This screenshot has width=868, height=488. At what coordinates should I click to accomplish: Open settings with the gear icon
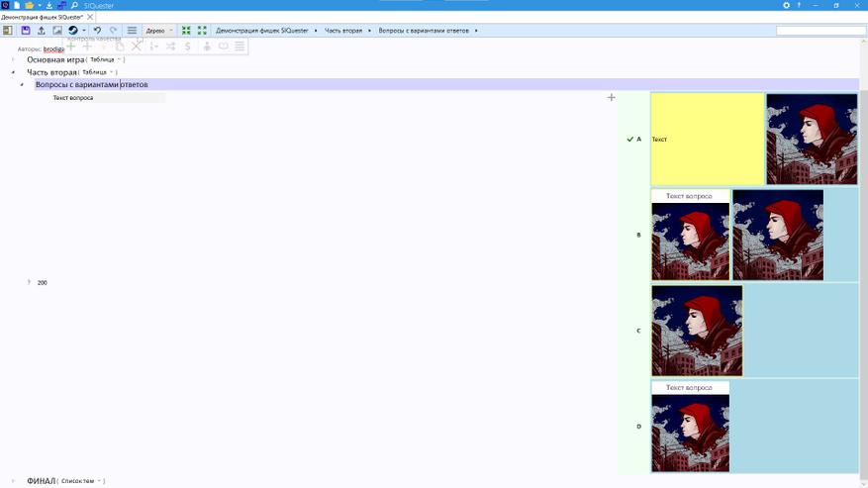786,5
